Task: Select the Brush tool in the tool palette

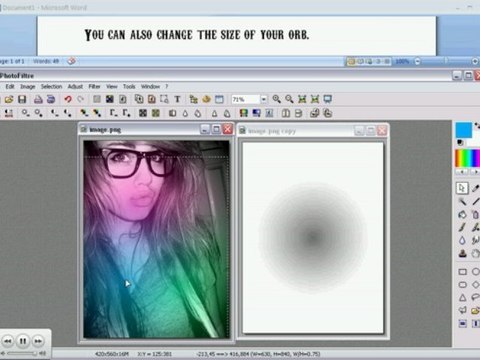Action: 462,227
